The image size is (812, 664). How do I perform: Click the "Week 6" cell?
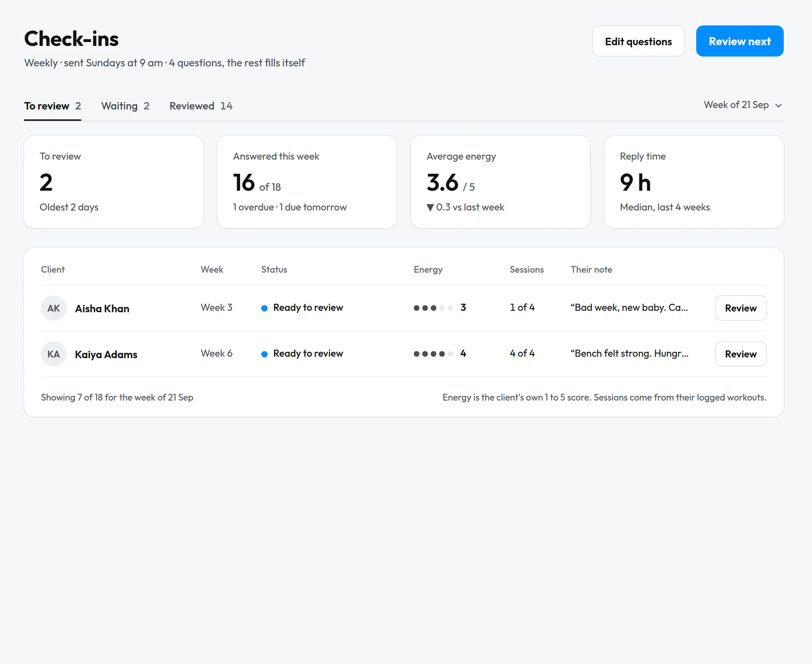(216, 354)
